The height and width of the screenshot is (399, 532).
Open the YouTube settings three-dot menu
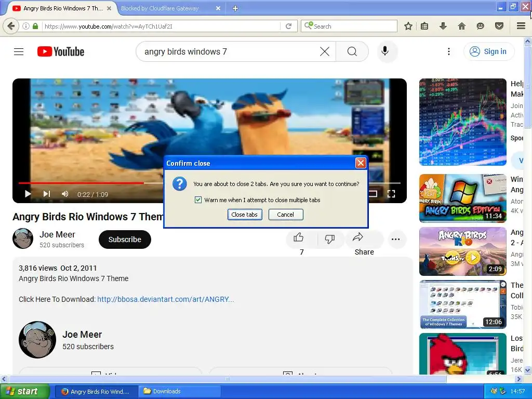coord(449,51)
